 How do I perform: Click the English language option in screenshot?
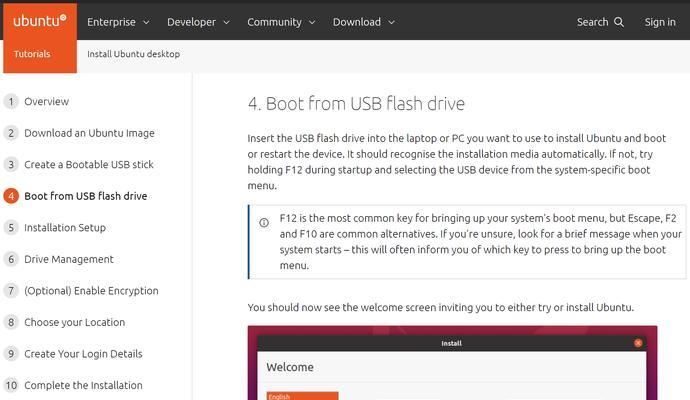click(x=302, y=396)
